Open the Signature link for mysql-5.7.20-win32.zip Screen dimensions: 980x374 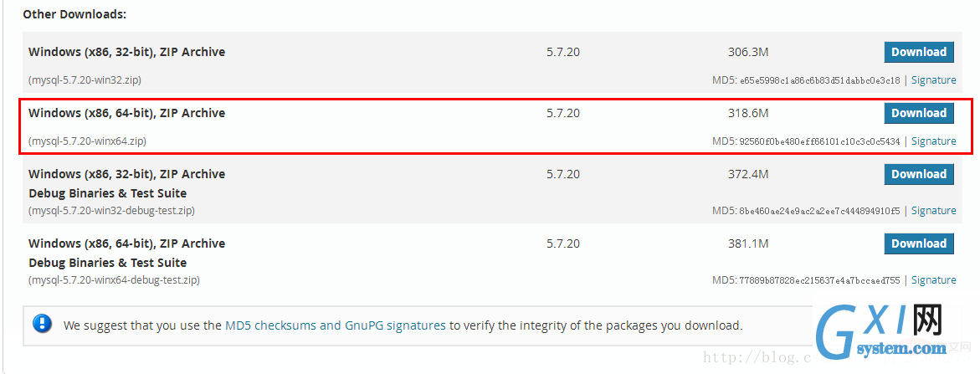coord(933,80)
